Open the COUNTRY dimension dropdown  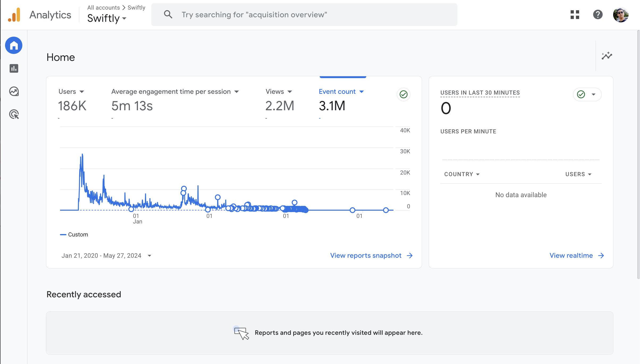462,174
